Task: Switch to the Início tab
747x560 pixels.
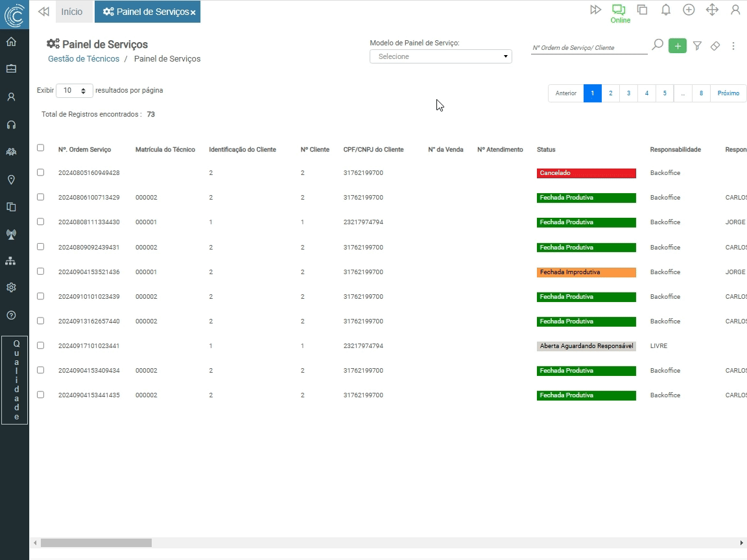Action: [72, 12]
